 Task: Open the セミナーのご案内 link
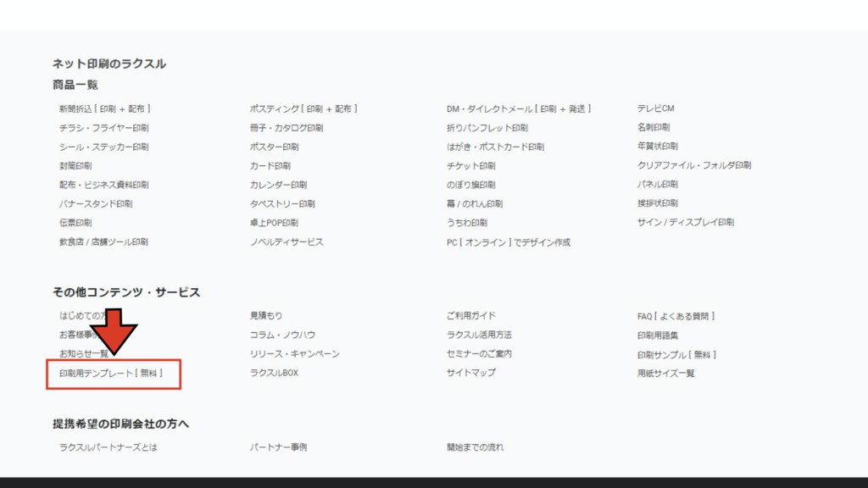point(480,353)
